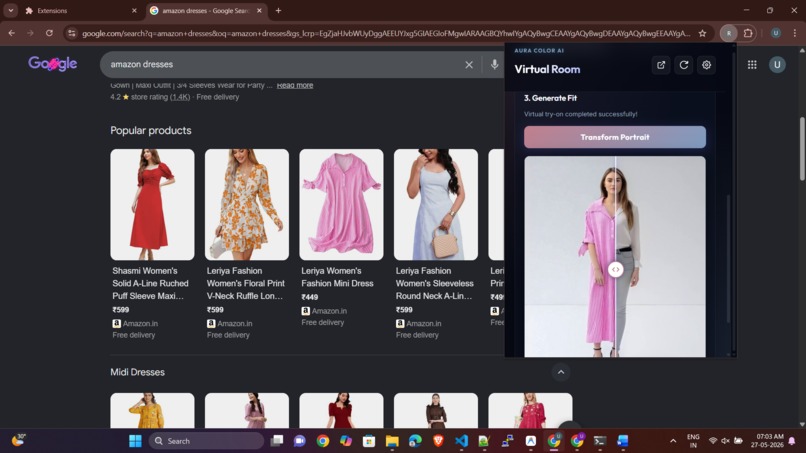Open the Shasmi red maxi dress thumbnail
The image size is (806, 453).
(152, 205)
